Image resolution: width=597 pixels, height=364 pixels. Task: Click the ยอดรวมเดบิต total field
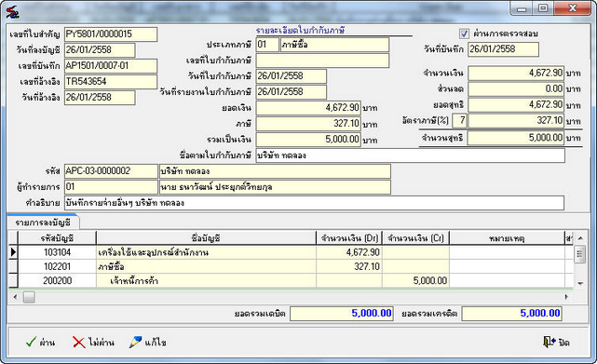pyautogui.click(x=342, y=314)
